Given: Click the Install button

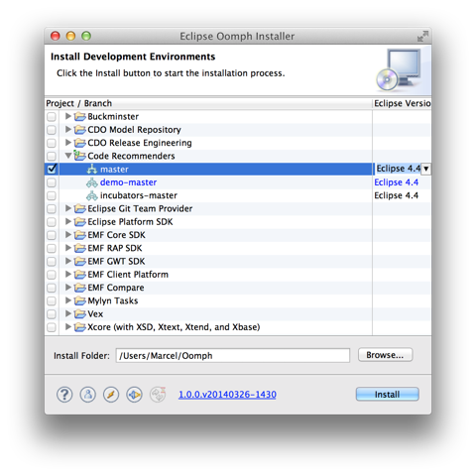Looking at the screenshot, I should tap(387, 395).
